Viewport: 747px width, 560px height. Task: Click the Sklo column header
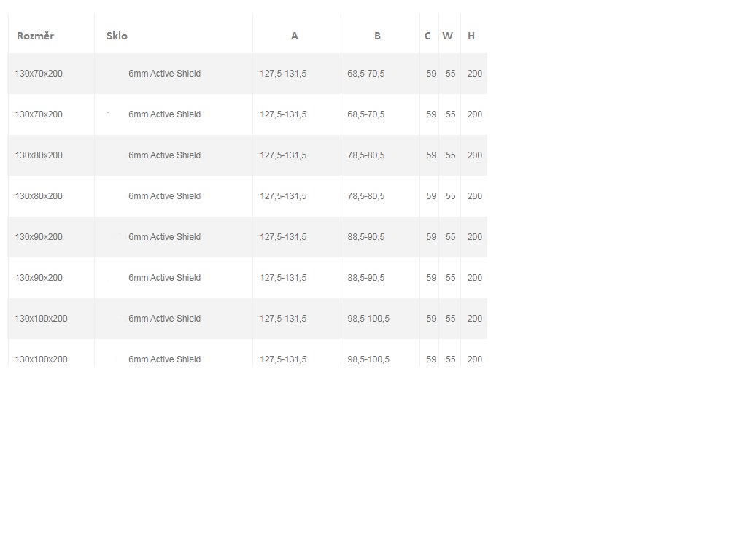(117, 36)
